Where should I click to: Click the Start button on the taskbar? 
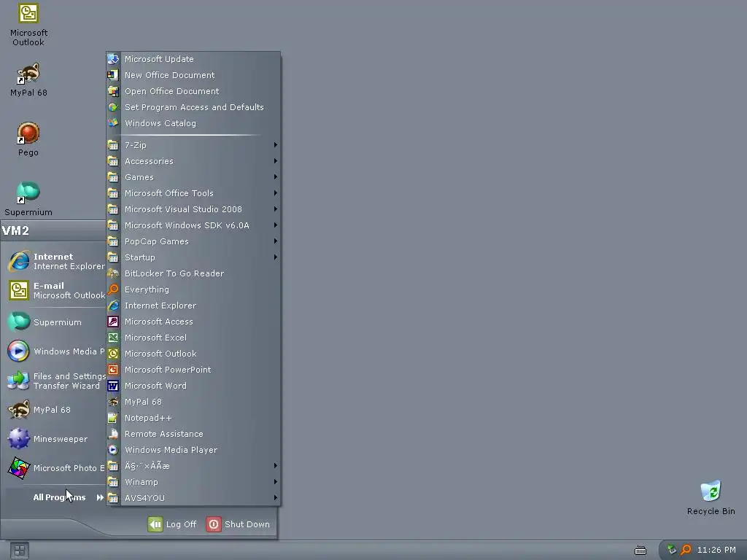(x=20, y=551)
